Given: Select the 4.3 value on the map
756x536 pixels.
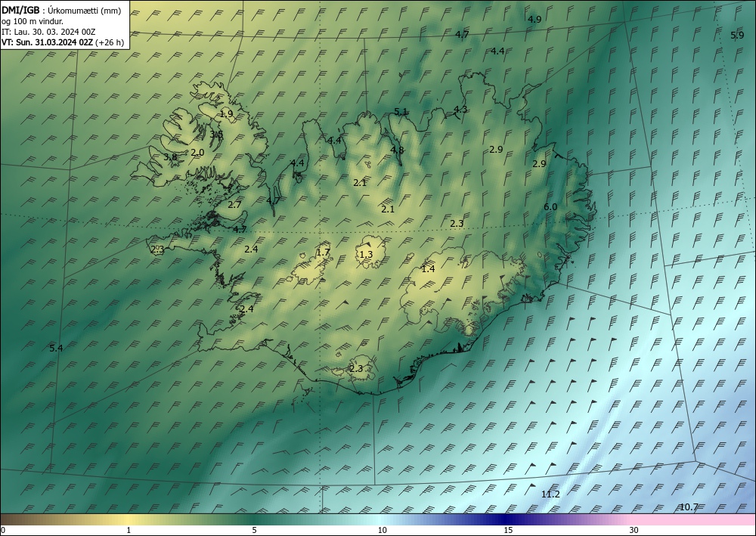Looking at the screenshot, I should 460,109.
